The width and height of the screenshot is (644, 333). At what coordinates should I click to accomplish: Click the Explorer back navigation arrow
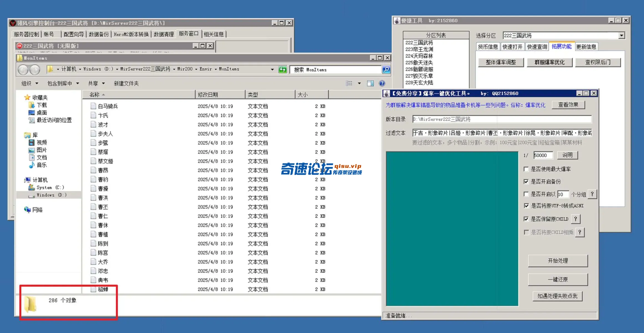pos(23,70)
